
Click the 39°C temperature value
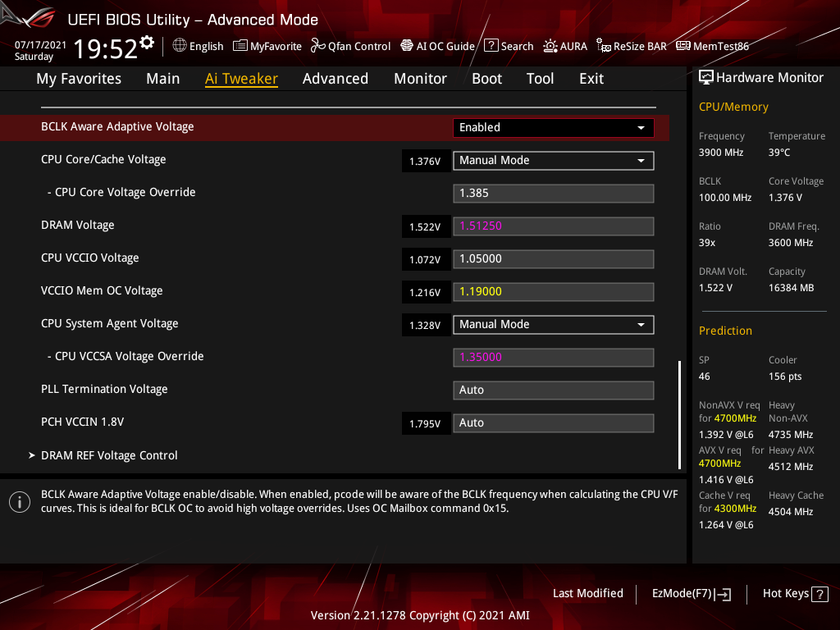coord(779,153)
